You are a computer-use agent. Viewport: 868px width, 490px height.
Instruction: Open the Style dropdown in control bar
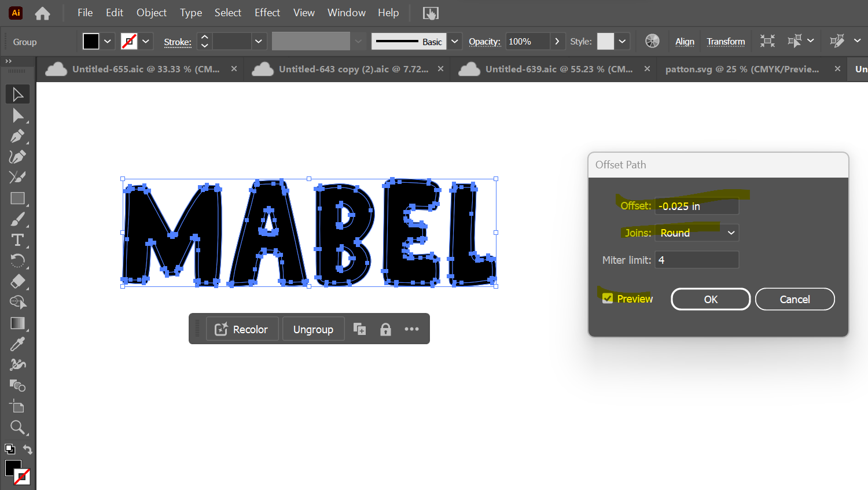(x=622, y=41)
